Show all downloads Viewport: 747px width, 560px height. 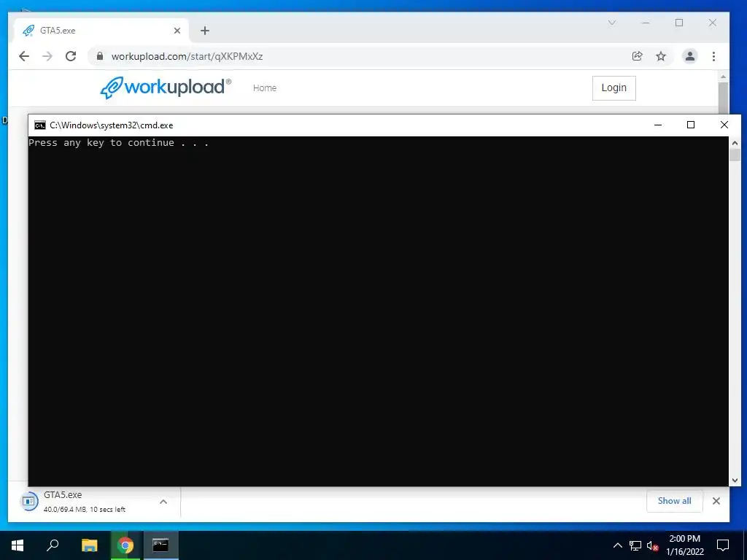(674, 501)
